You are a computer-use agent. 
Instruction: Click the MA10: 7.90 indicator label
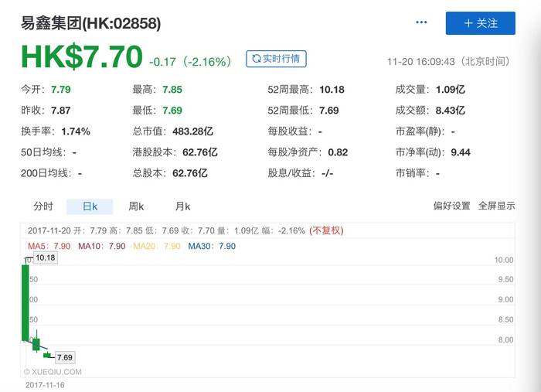coord(102,246)
